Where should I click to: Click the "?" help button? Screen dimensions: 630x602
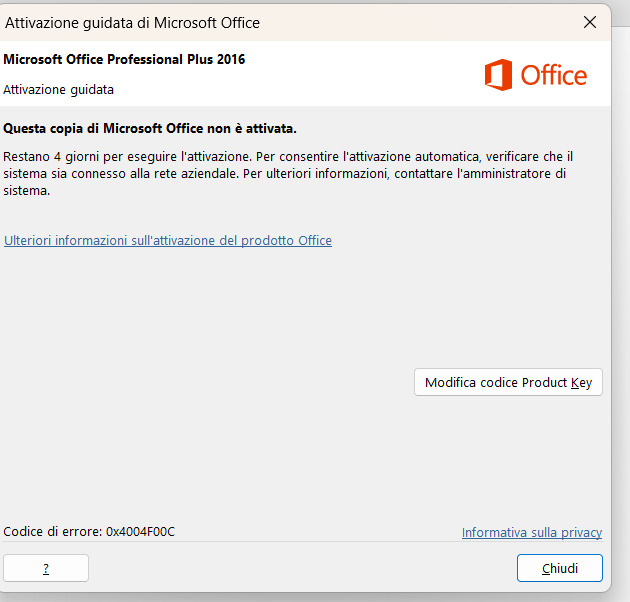46,568
